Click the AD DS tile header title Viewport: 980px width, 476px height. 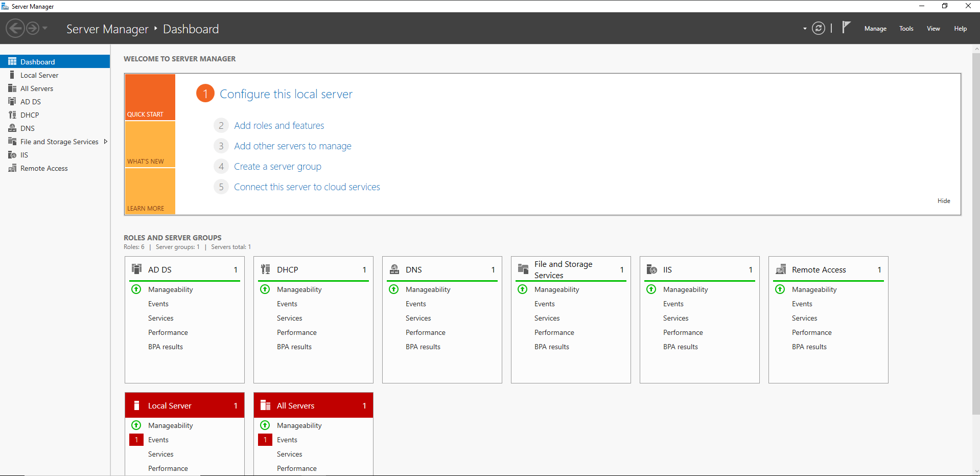(160, 269)
